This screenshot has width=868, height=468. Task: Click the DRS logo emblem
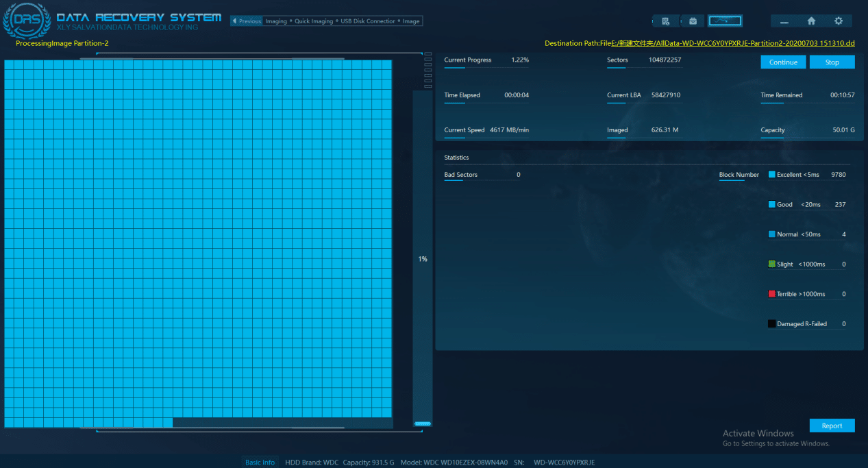[25, 19]
